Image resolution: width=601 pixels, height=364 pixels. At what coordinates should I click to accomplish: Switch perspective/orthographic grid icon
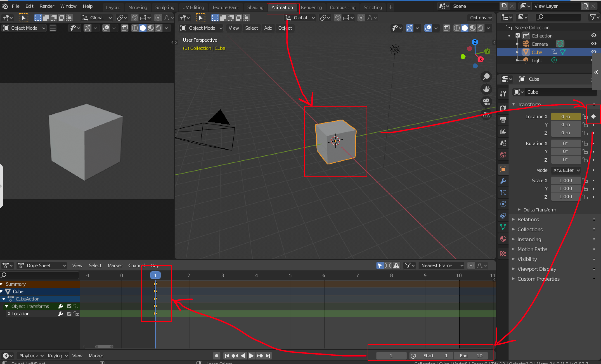click(486, 115)
